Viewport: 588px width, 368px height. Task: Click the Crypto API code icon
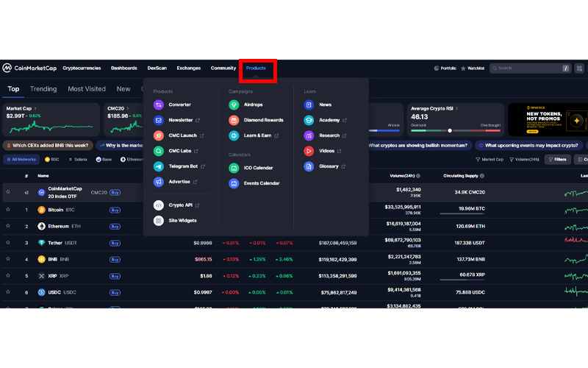(x=159, y=205)
